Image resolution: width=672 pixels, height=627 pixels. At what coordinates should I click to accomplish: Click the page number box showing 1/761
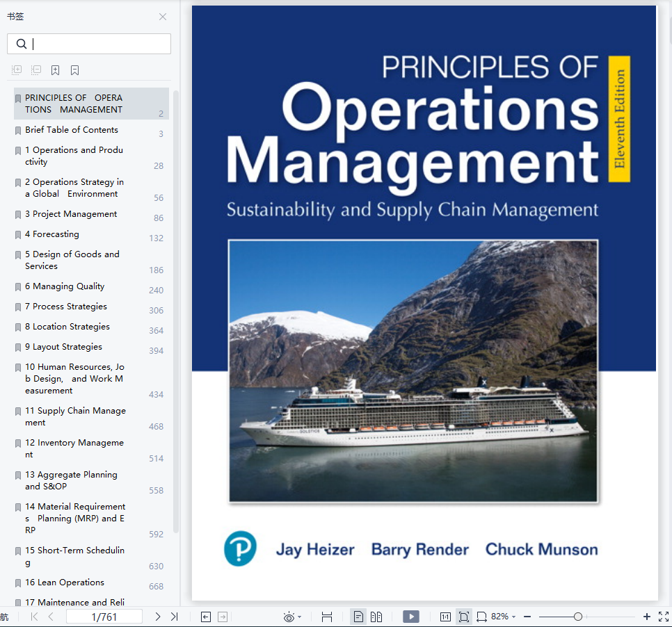pos(104,617)
